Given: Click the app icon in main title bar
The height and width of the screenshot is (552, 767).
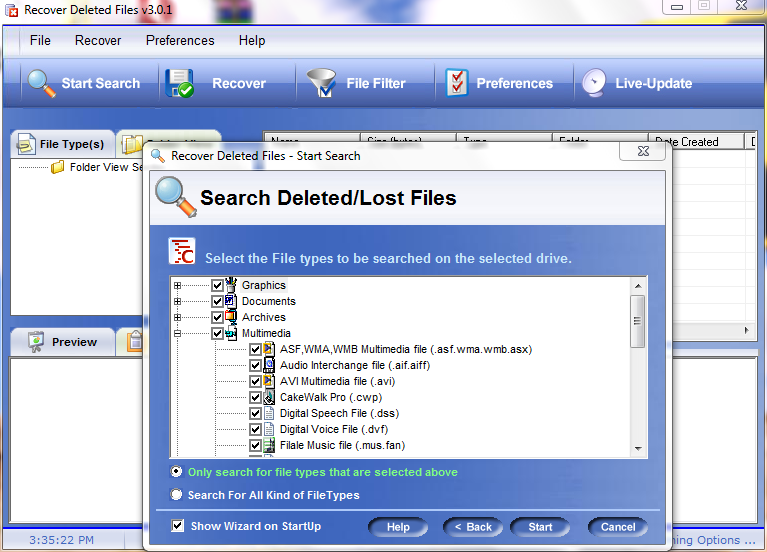Looking at the screenshot, I should (x=11, y=9).
